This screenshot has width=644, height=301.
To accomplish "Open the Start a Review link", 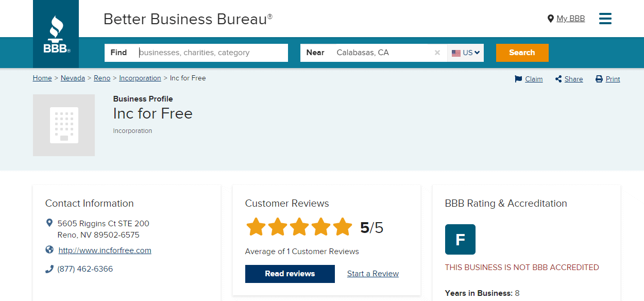I will (373, 274).
